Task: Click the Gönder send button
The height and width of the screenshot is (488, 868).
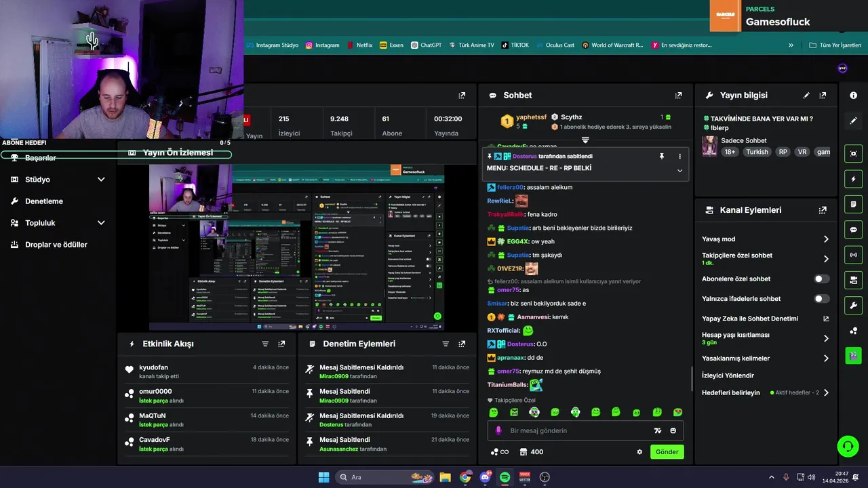Action: pos(667,452)
